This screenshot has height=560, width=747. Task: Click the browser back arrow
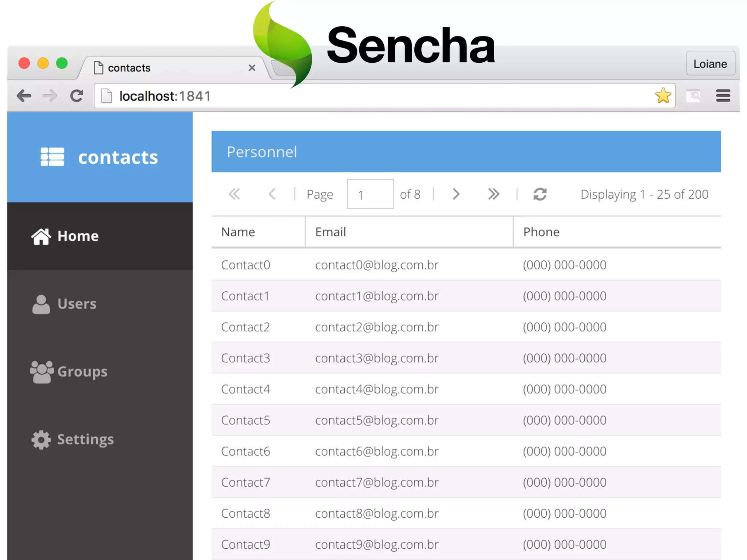[24, 96]
